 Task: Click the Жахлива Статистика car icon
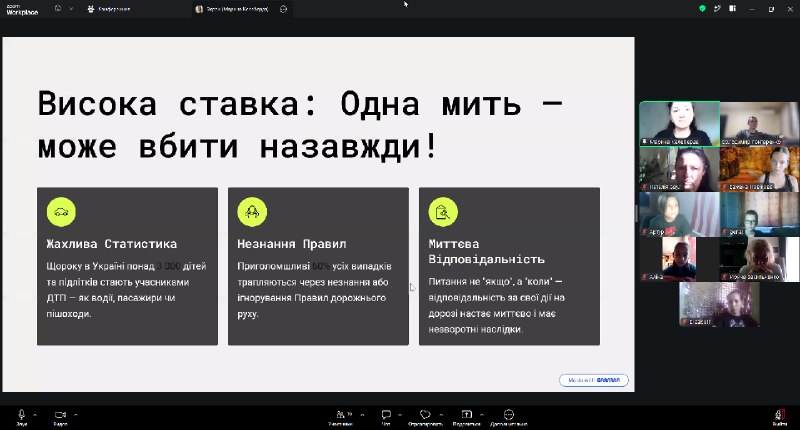click(61, 212)
